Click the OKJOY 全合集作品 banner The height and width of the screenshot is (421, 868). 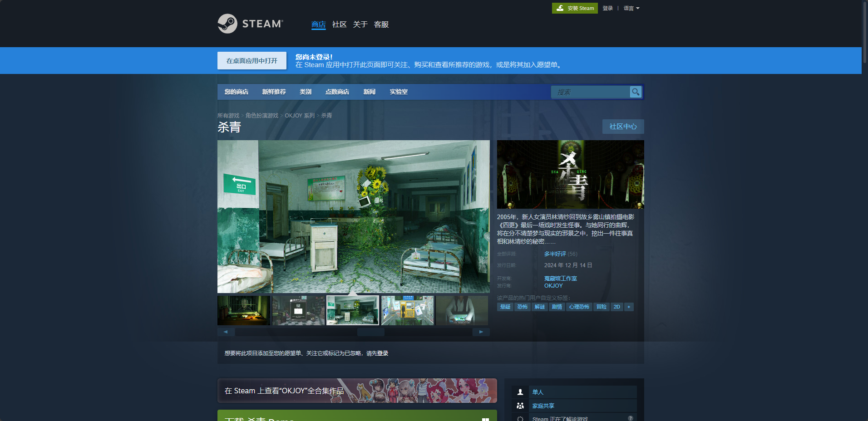(x=357, y=391)
